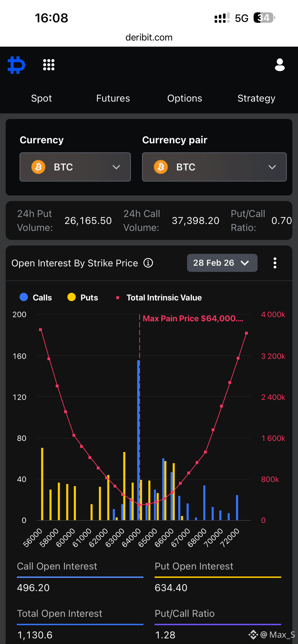
Task: Click chevron arrow in Currency dropdown
Action: pos(116,167)
